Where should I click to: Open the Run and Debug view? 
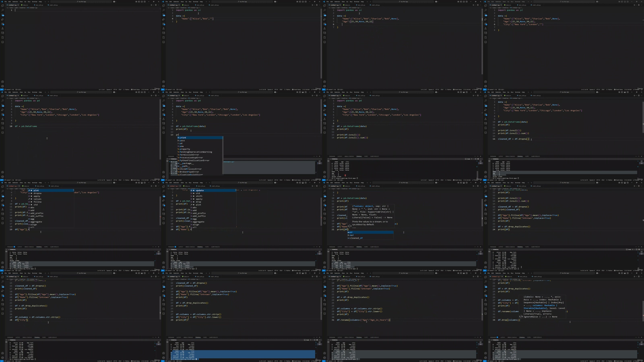2,19
